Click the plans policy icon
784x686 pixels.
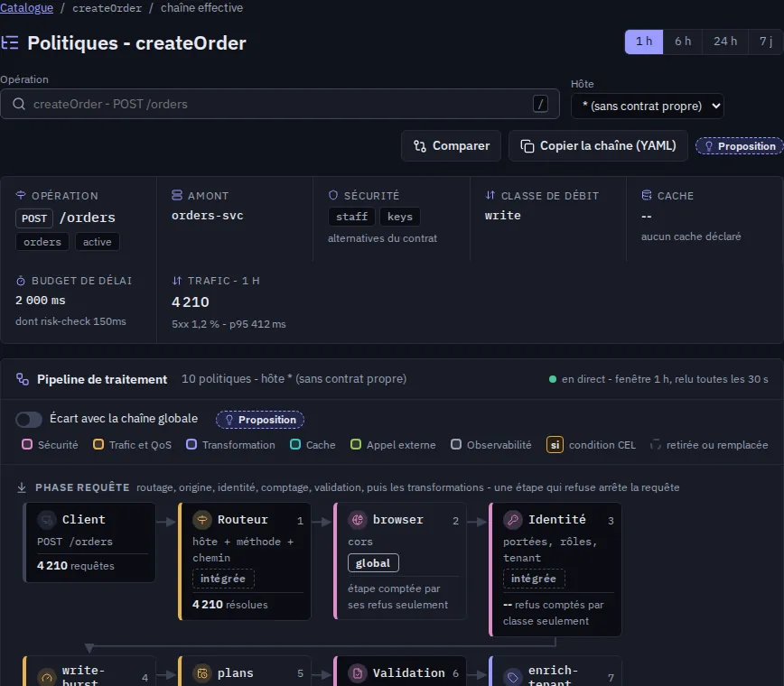pos(202,674)
